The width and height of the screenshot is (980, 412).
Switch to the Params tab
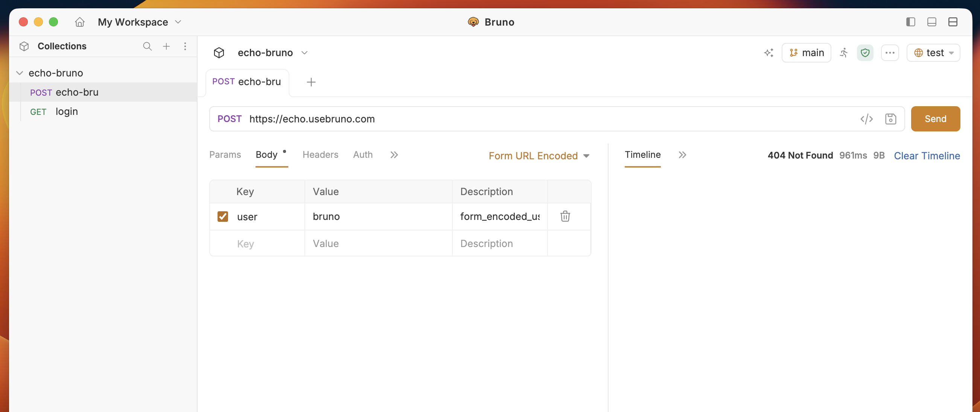pos(225,155)
